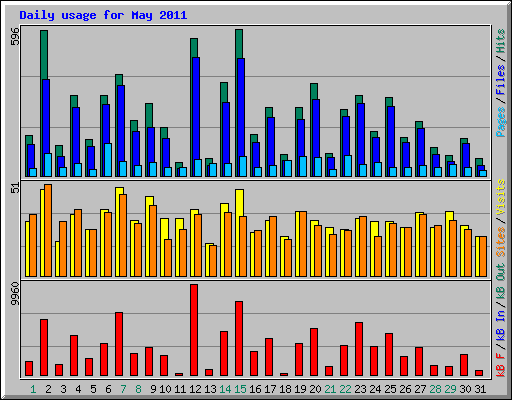Image resolution: width=512 pixels, height=400 pixels.
Task: Click the 9960 axis value label
Action: point(15,294)
